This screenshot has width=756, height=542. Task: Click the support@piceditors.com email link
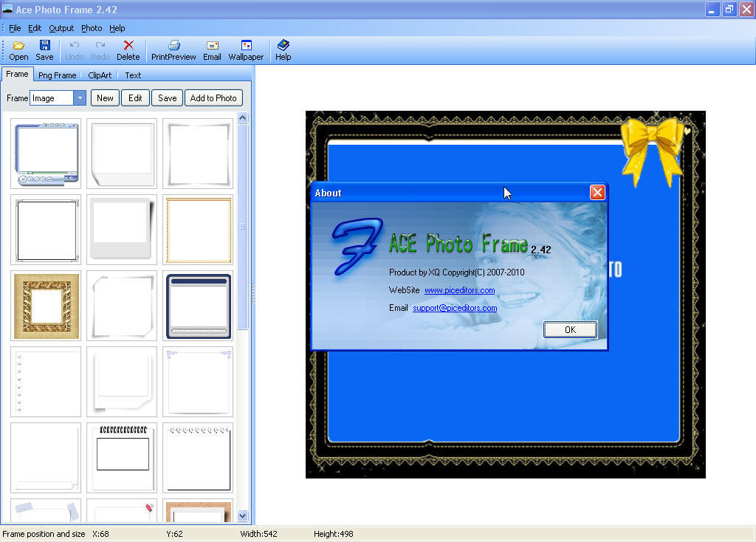454,308
